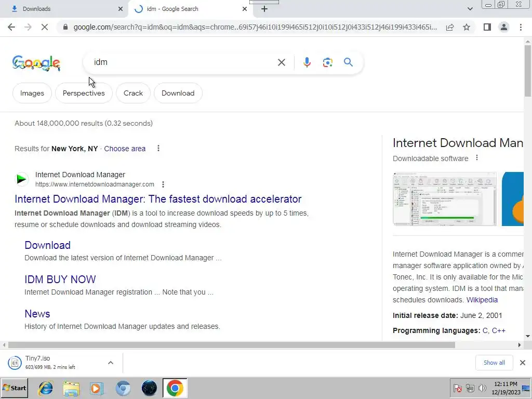Open the IDM BUY NOW sitelink
The height and width of the screenshot is (399, 532).
click(x=60, y=279)
